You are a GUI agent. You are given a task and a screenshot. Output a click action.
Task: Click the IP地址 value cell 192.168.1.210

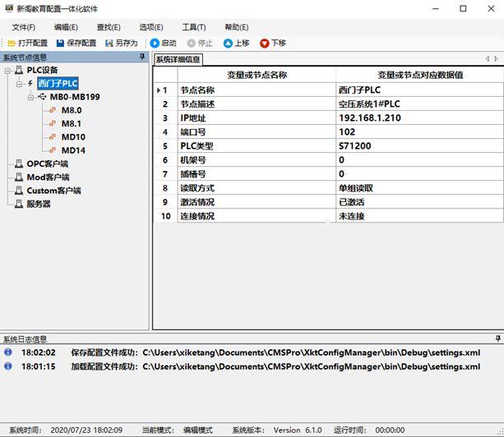pyautogui.click(x=419, y=117)
